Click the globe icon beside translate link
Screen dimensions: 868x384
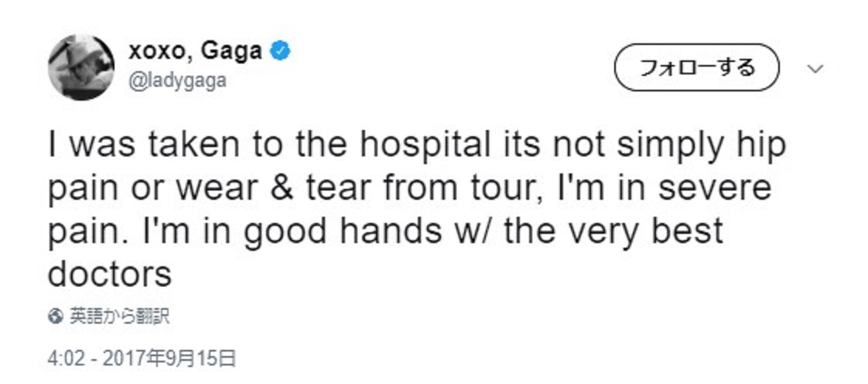[x=54, y=316]
